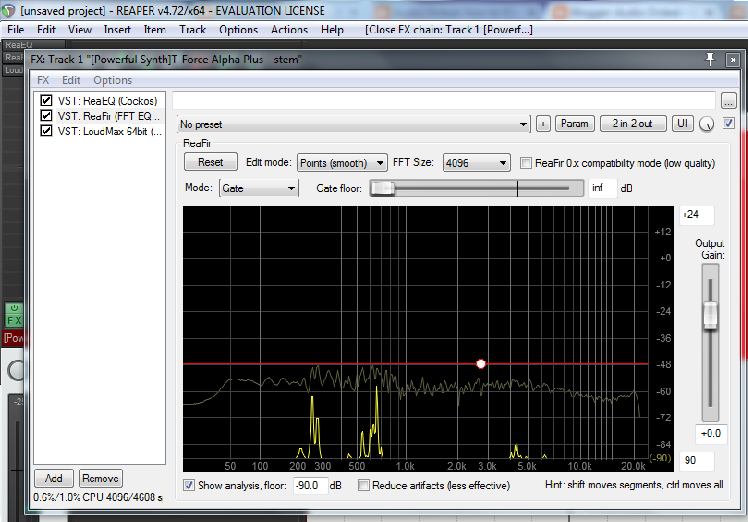
Task: Click the 2 in 2 out routing button
Action: point(633,124)
